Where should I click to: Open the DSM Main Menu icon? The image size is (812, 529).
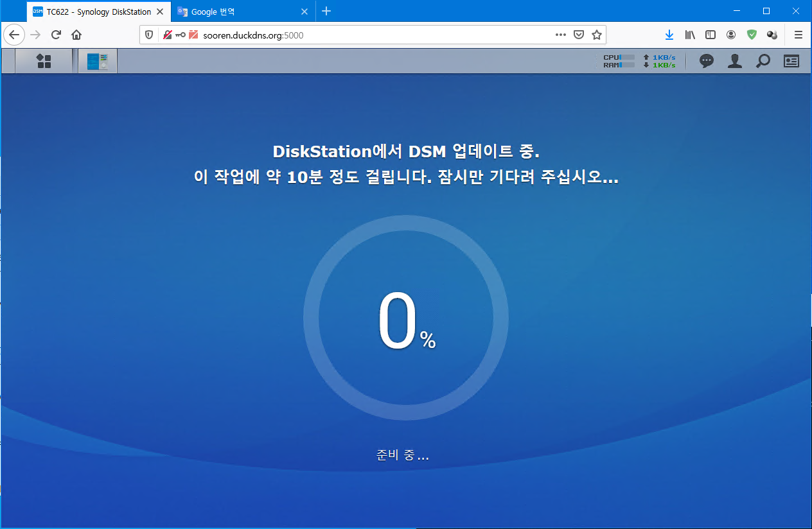[44, 62]
